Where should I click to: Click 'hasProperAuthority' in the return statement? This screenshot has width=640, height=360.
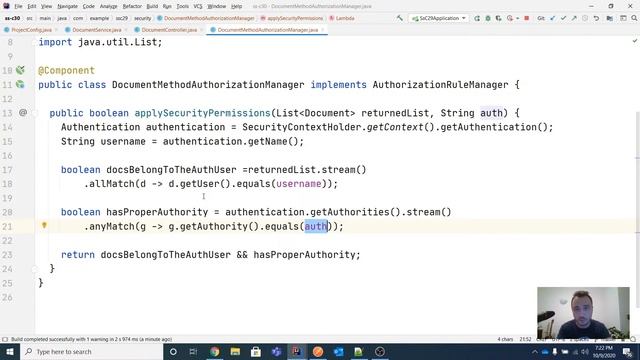coord(304,255)
